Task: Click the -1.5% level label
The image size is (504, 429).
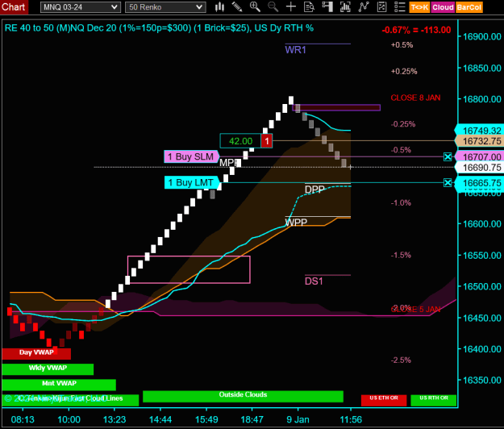Action: tap(401, 255)
